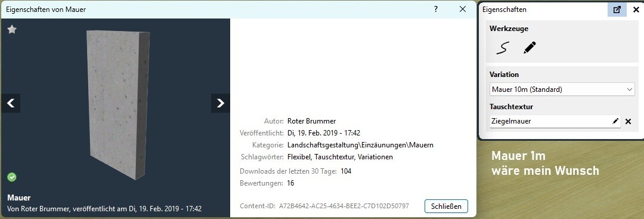Click the Mauer 3D preview thumbnail
Viewport: 644px width, 219px height.
(118, 105)
